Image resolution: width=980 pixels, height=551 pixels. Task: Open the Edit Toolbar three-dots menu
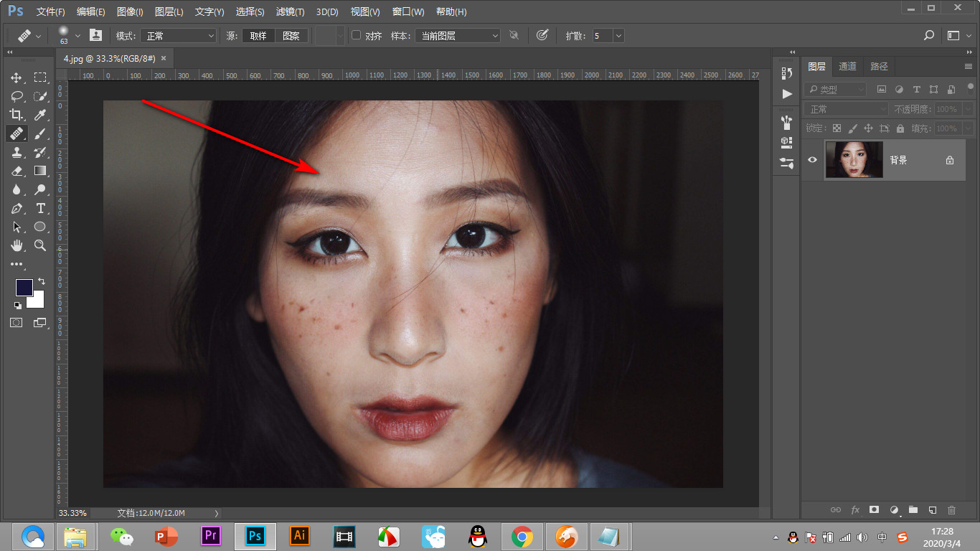click(17, 264)
